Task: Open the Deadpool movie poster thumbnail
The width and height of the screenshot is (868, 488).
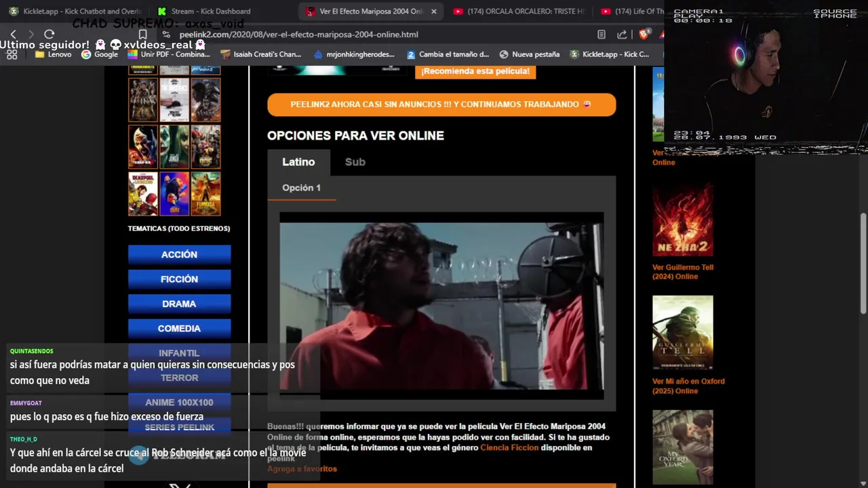Action: [x=142, y=194]
